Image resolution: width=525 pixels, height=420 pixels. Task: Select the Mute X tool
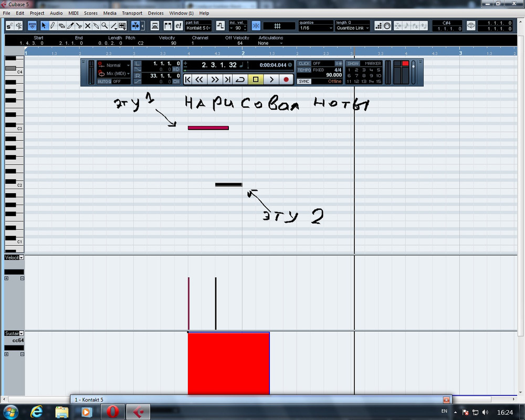click(87, 26)
